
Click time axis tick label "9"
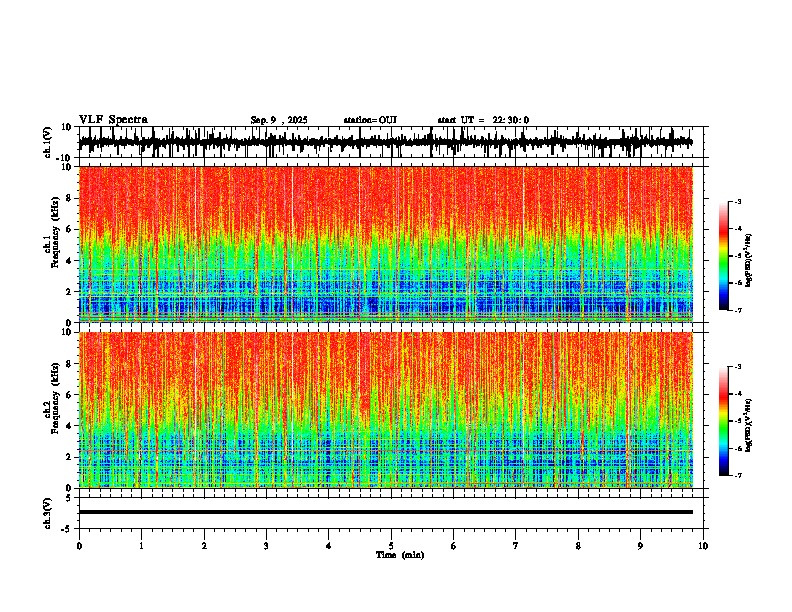[640, 546]
